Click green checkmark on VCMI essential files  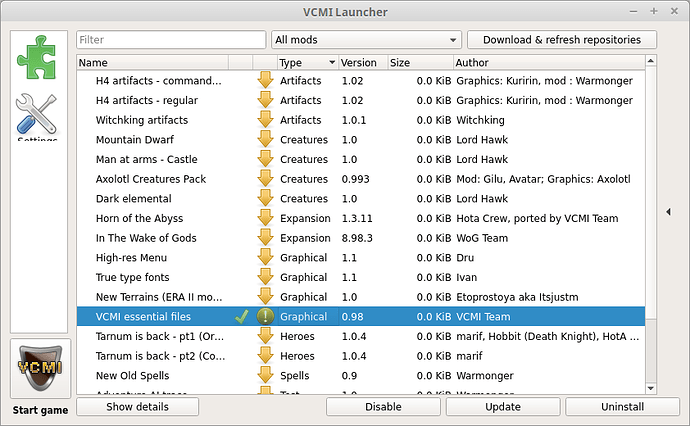[242, 316]
